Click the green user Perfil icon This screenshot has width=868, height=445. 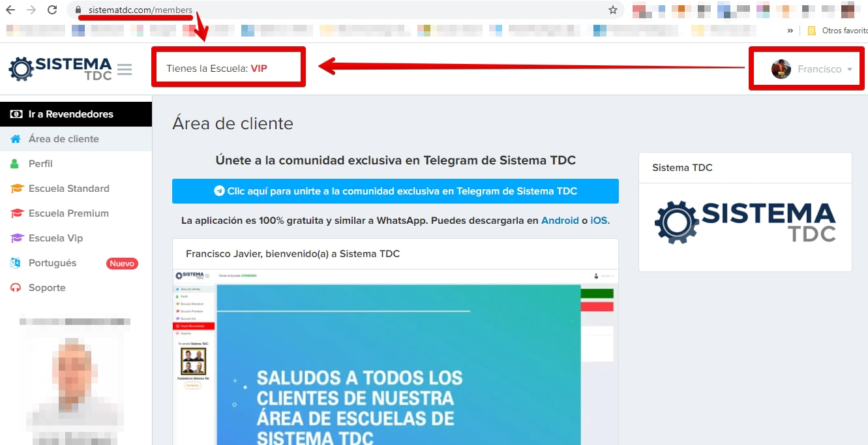click(x=16, y=164)
